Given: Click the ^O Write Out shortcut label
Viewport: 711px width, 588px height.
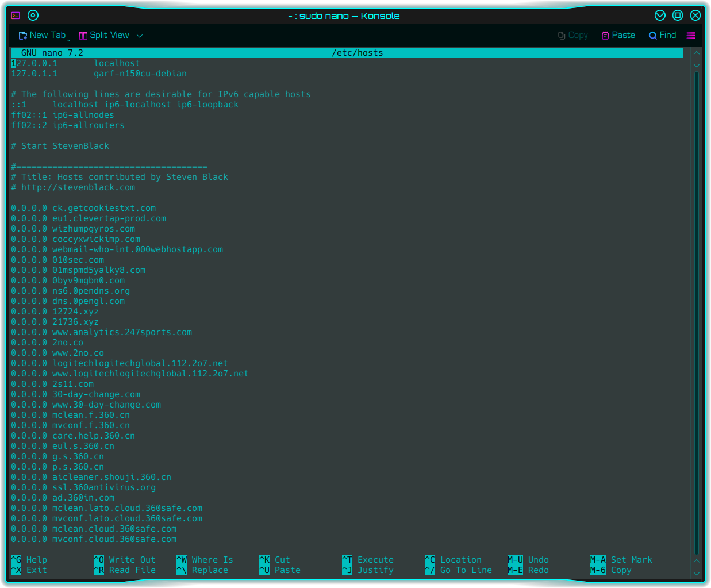Looking at the screenshot, I should click(125, 560).
